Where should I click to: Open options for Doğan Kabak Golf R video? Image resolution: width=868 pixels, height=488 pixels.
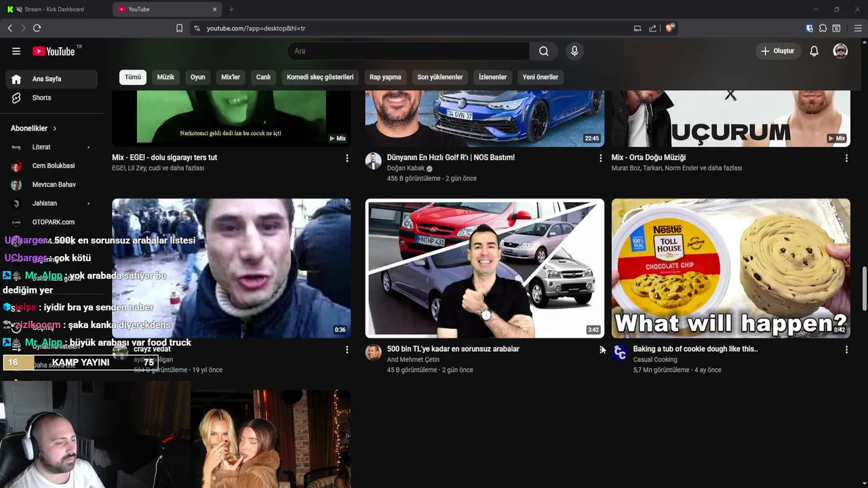[600, 158]
